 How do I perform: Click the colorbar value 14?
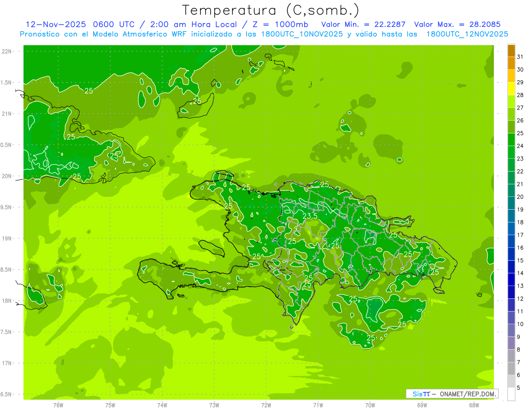pos(520,273)
